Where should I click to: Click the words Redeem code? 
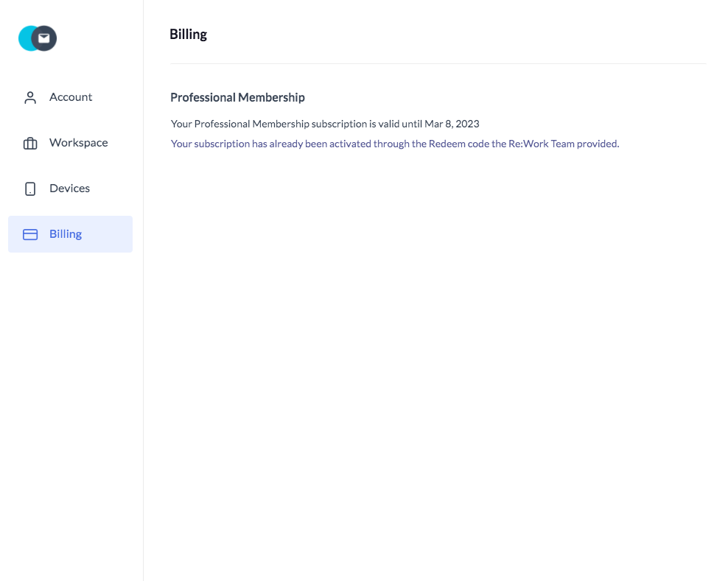[459, 144]
